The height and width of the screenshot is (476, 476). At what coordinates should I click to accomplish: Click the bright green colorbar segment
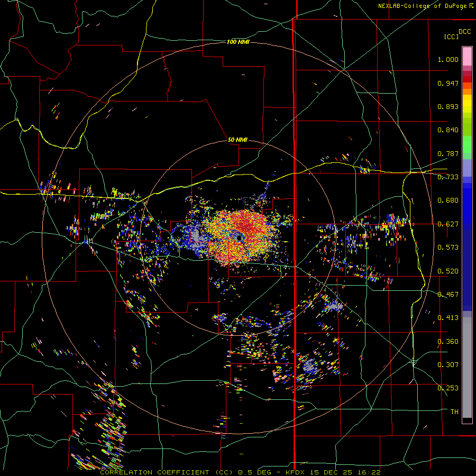467,144
